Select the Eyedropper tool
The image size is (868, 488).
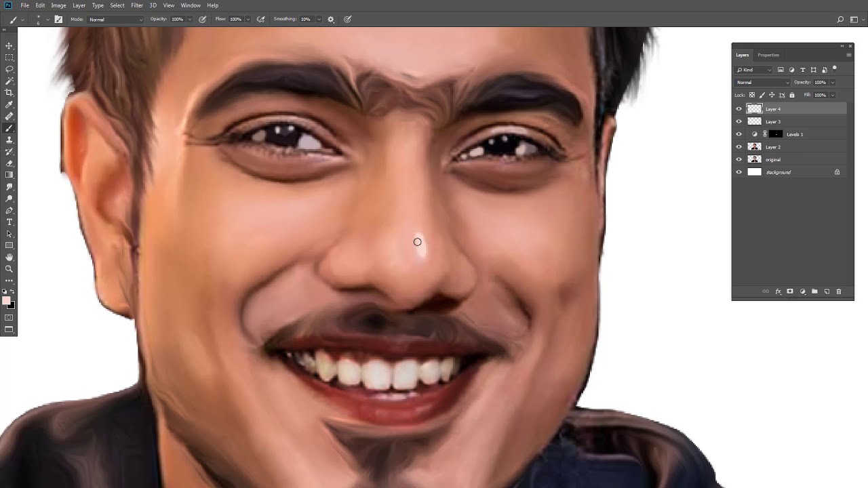tap(9, 104)
